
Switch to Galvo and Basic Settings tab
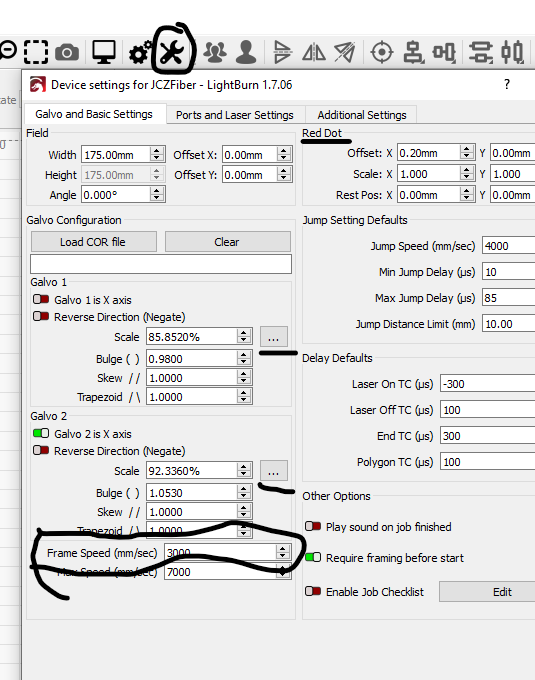pyautogui.click(x=94, y=114)
